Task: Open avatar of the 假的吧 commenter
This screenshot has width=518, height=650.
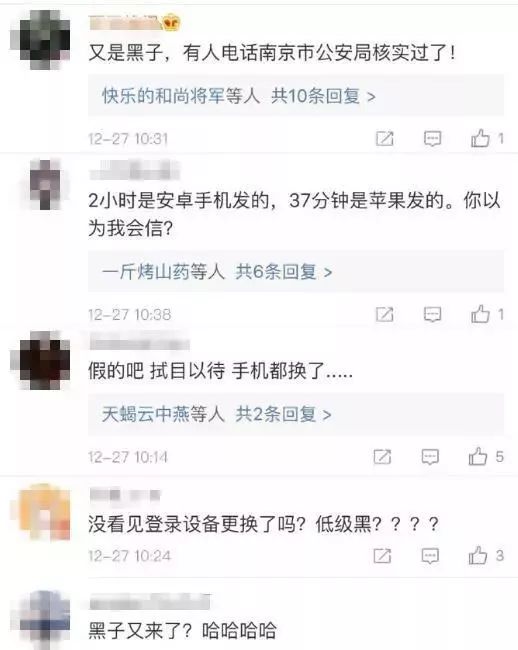Action: pyautogui.click(x=45, y=360)
